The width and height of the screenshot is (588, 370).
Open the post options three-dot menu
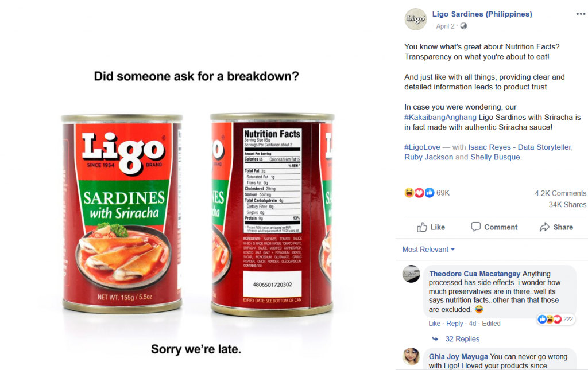click(x=581, y=14)
